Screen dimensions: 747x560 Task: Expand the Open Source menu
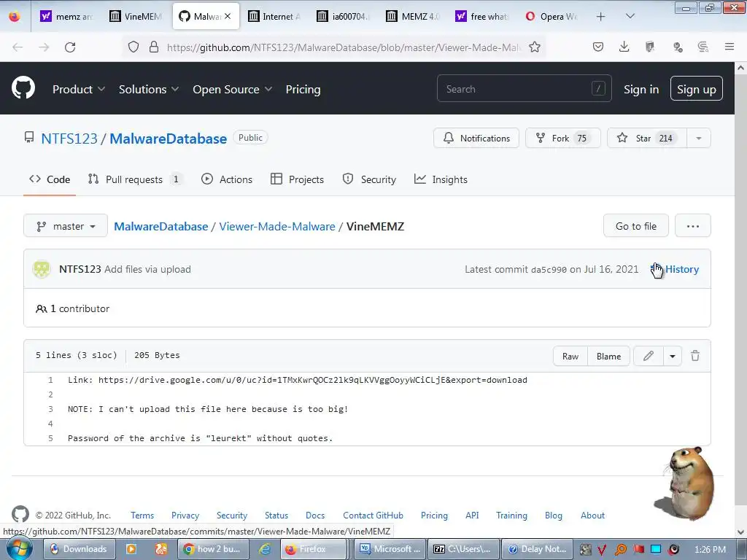coord(233,89)
